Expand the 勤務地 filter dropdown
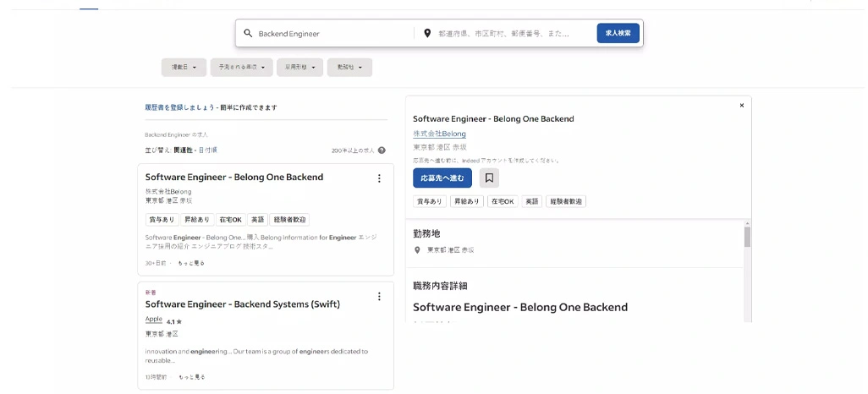This screenshot has height=394, width=868. (349, 67)
